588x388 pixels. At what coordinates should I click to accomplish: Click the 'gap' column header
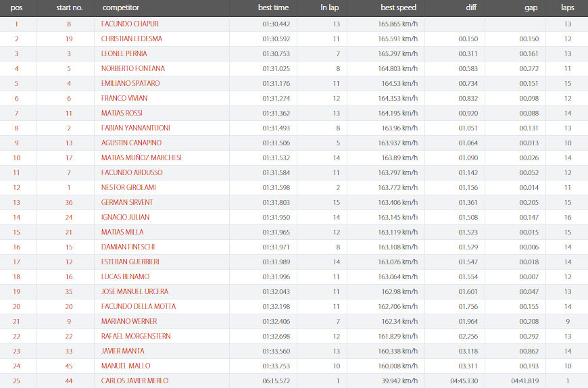pyautogui.click(x=531, y=7)
